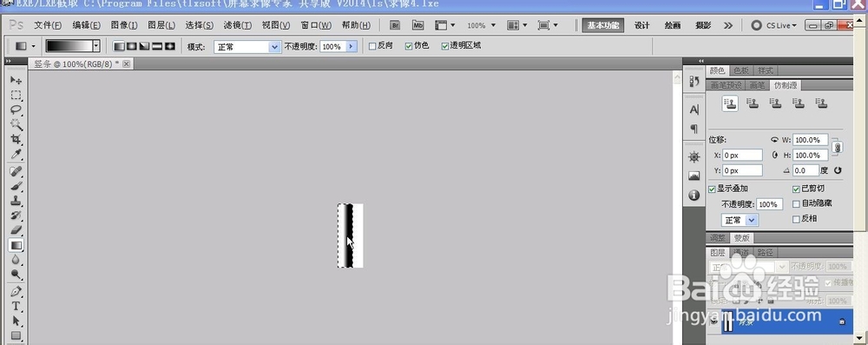Select the Spot Healing Brush tool

16,171
